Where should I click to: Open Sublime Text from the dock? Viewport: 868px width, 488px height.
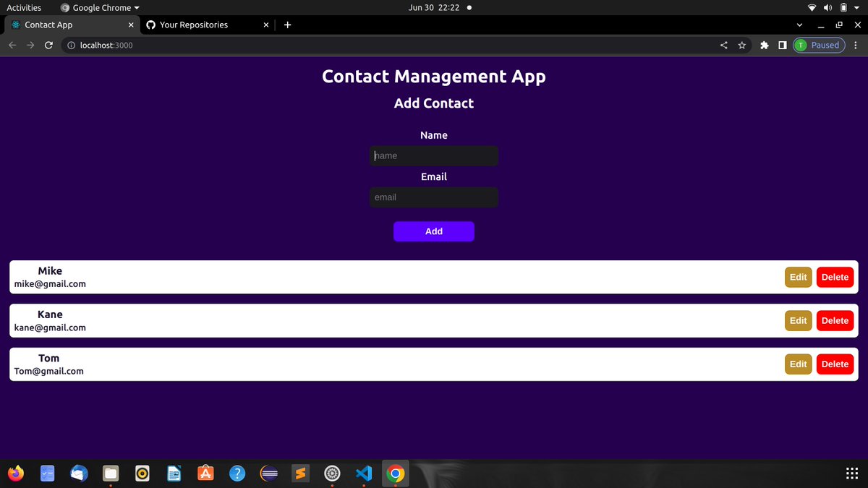pos(300,474)
